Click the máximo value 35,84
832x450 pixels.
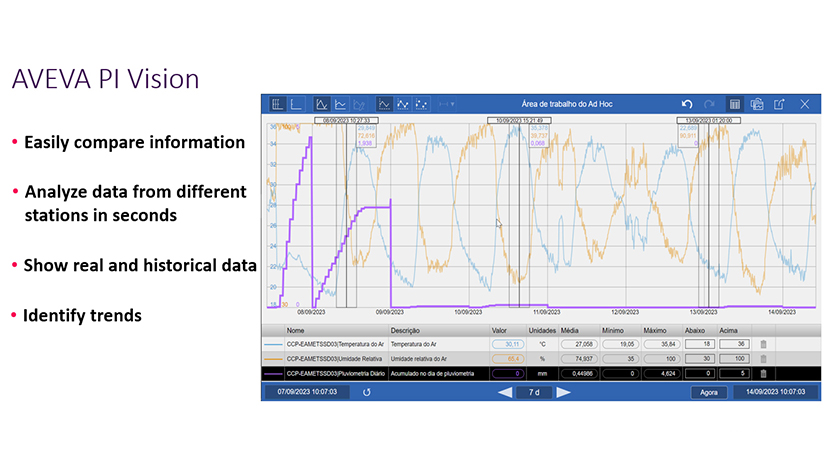tap(662, 344)
